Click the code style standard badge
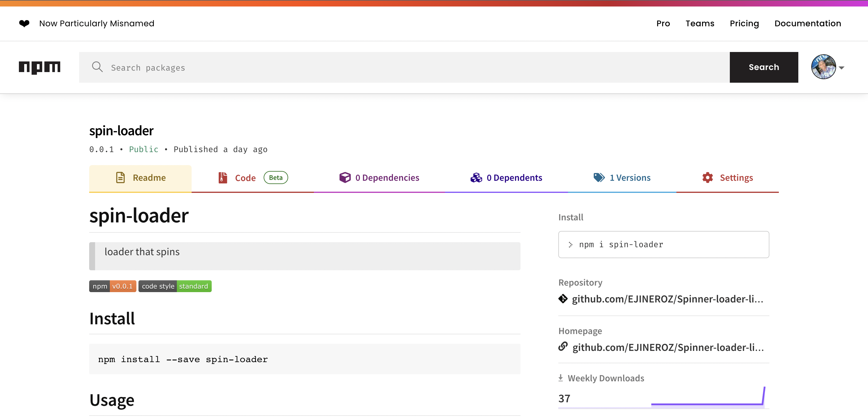Viewport: 868px width, 420px height. [x=175, y=286]
